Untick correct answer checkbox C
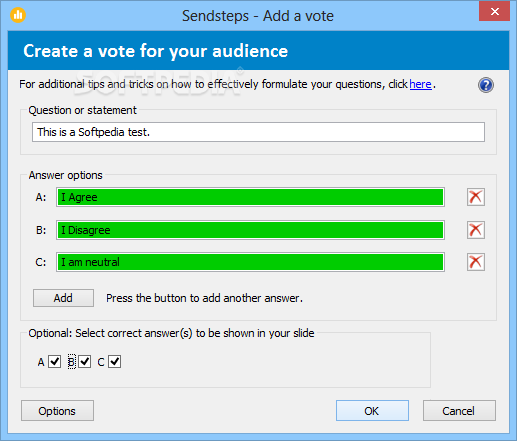Screen dimensions: 517x441 click(114, 361)
